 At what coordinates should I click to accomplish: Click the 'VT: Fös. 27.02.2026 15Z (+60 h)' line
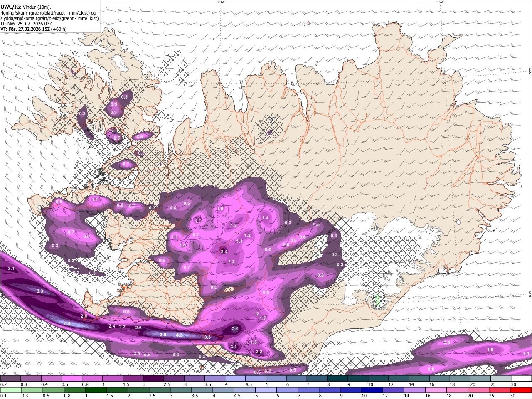tap(33, 29)
